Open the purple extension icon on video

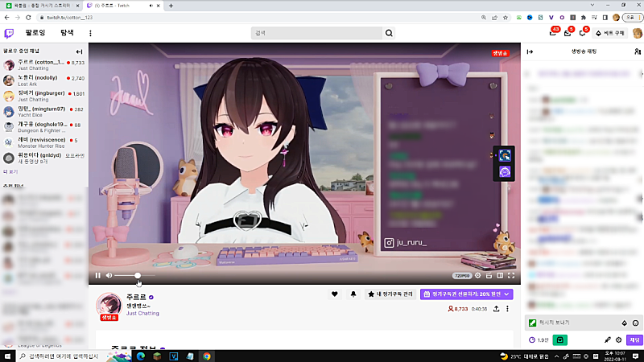click(x=505, y=171)
